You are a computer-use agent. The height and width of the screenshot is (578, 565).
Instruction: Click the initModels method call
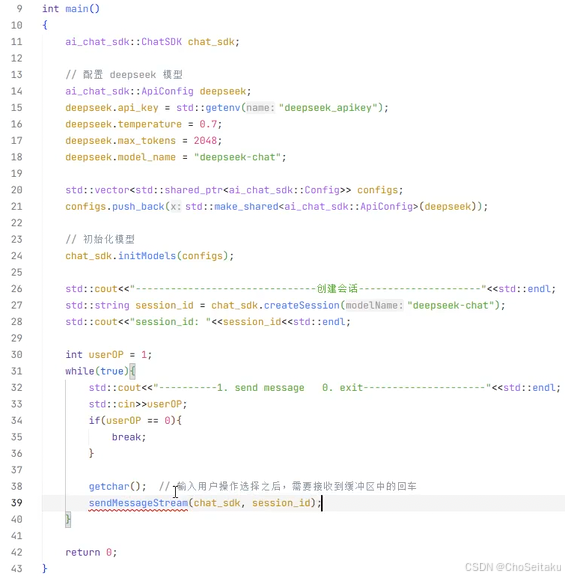click(x=147, y=256)
